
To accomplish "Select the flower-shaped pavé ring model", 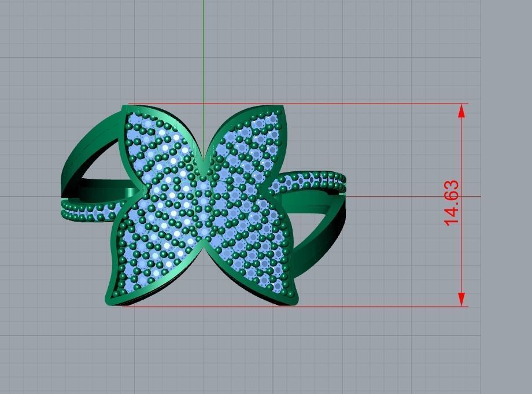I will pos(204,205).
